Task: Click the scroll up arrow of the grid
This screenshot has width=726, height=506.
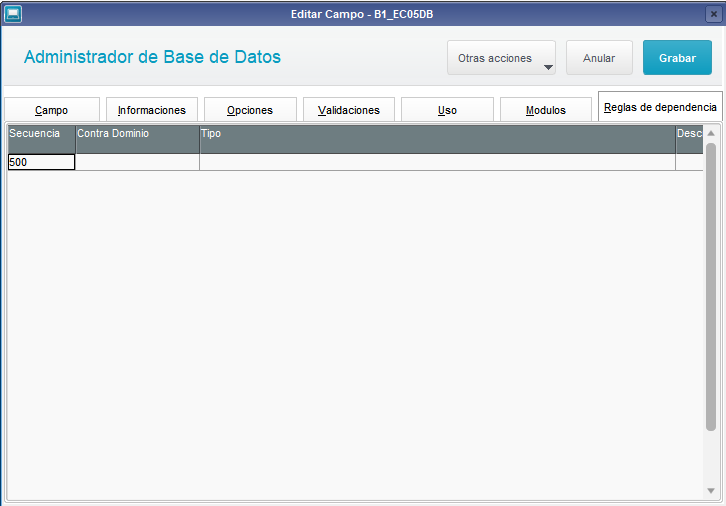Action: click(711, 133)
